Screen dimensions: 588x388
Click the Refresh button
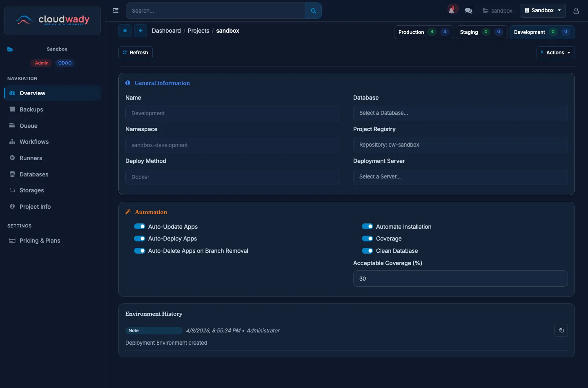coord(135,53)
